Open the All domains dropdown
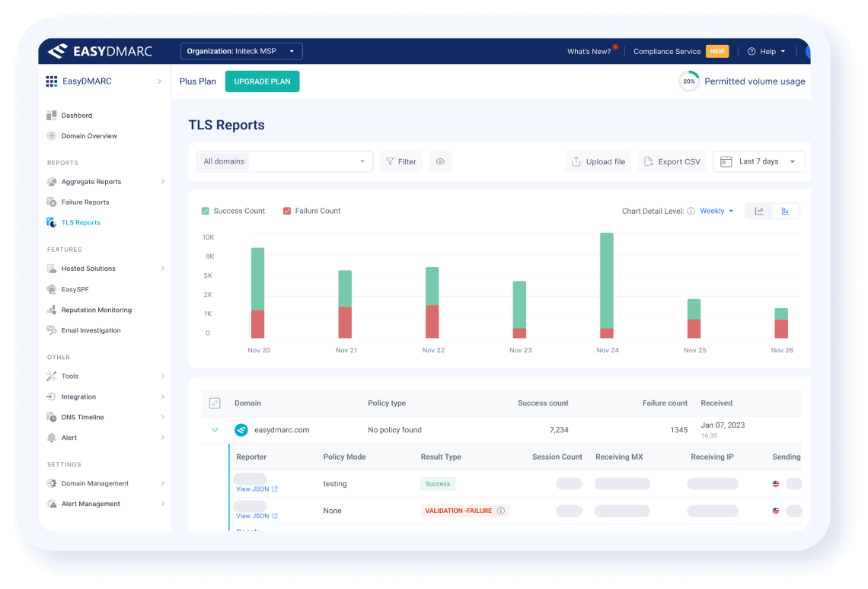Image resolution: width=868 pixels, height=589 pixels. [x=285, y=161]
